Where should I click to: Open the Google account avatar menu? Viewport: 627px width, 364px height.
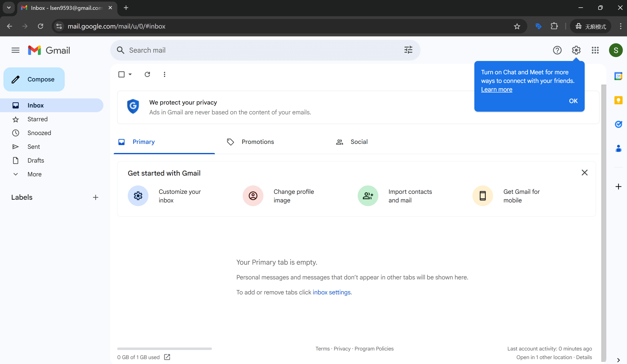click(x=616, y=50)
